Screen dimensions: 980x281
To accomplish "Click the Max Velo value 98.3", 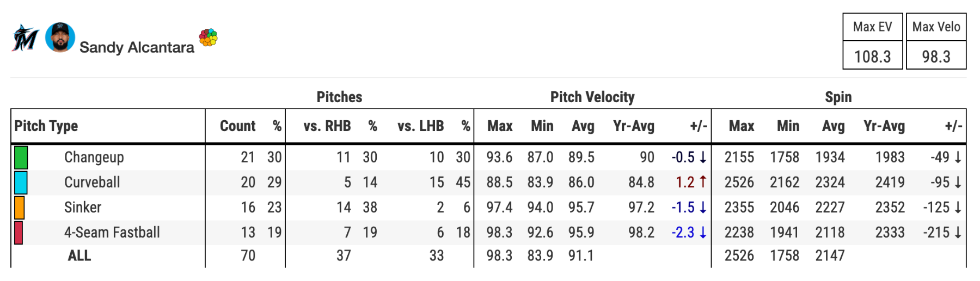I will tap(936, 57).
